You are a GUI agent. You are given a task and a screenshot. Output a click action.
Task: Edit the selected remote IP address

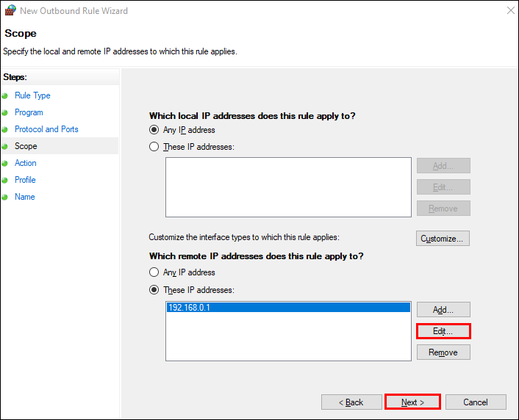(x=443, y=331)
